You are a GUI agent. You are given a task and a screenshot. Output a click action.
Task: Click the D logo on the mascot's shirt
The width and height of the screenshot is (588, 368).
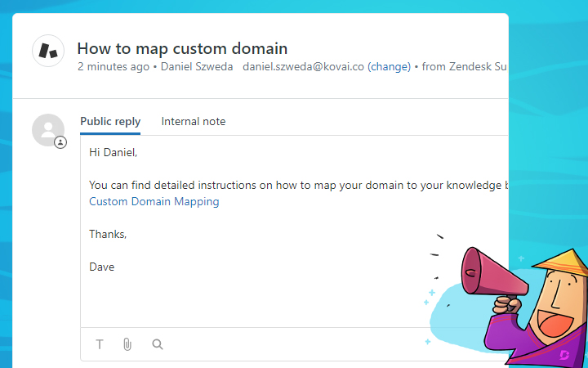point(564,354)
